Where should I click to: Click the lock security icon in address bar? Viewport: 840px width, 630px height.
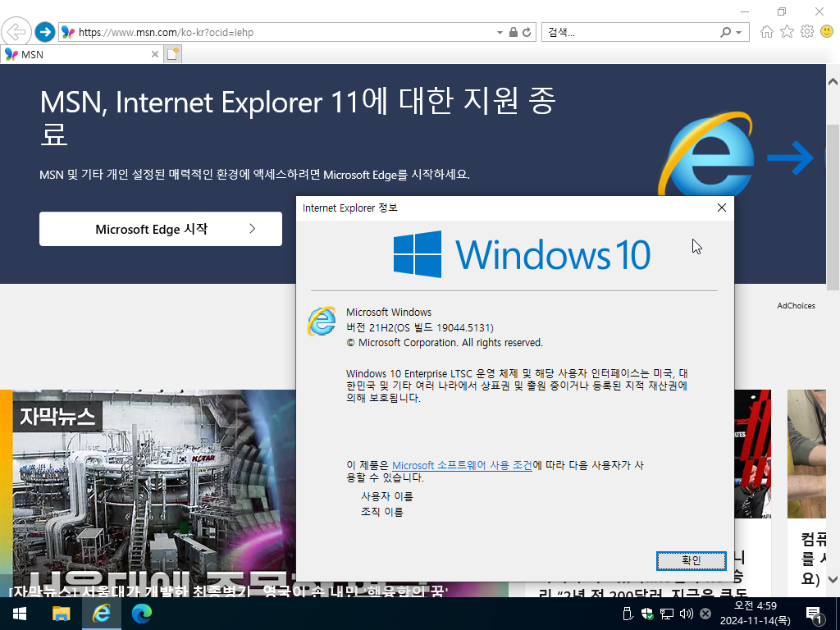point(514,32)
